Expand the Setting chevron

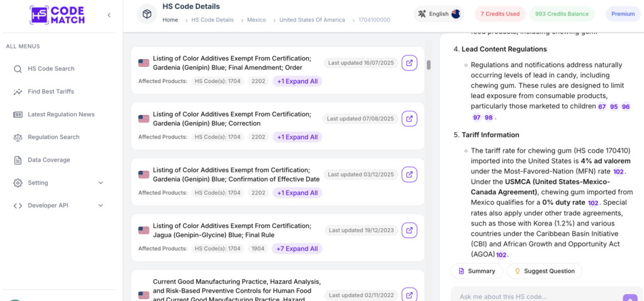[101, 183]
